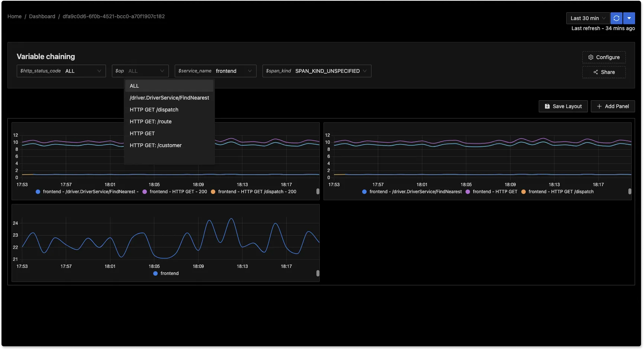The width and height of the screenshot is (644, 350).
Task: Click the Configure gear icon
Action: coord(590,57)
